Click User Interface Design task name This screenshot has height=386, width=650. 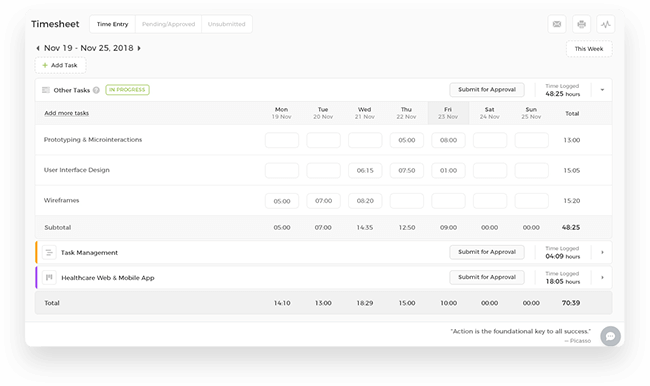click(x=77, y=170)
